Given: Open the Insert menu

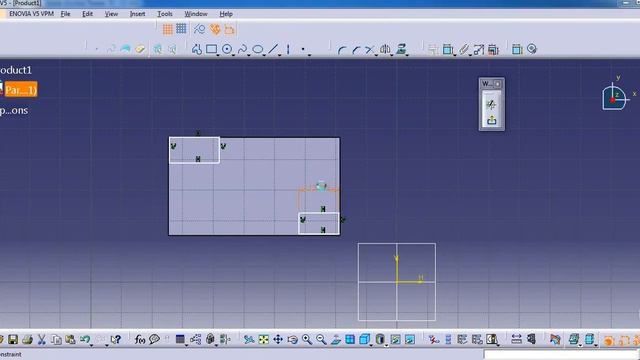Looking at the screenshot, I should point(138,14).
